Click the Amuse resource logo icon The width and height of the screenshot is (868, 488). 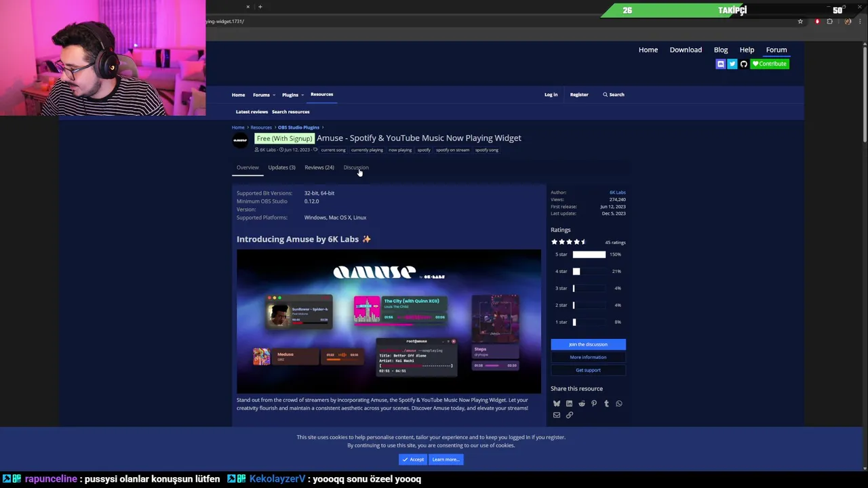[x=240, y=140]
